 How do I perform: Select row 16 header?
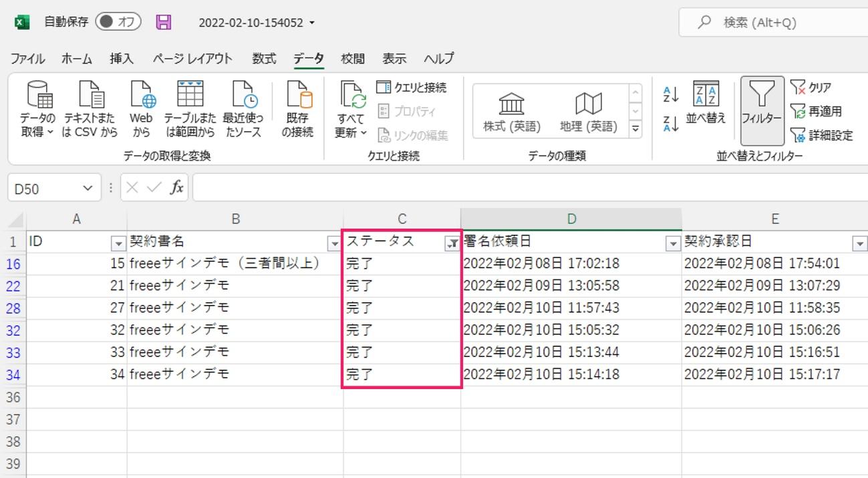[13, 264]
